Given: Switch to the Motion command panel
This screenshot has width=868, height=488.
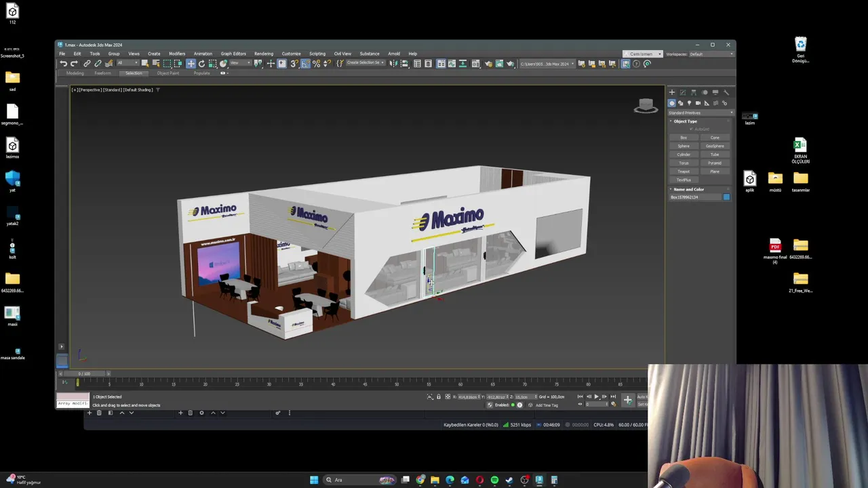Looking at the screenshot, I should [x=705, y=92].
